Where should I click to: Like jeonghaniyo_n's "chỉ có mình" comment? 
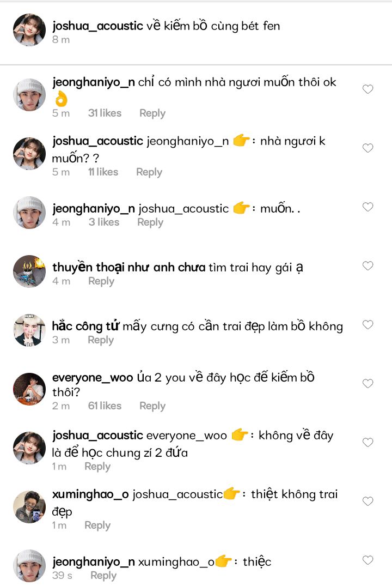click(x=367, y=89)
